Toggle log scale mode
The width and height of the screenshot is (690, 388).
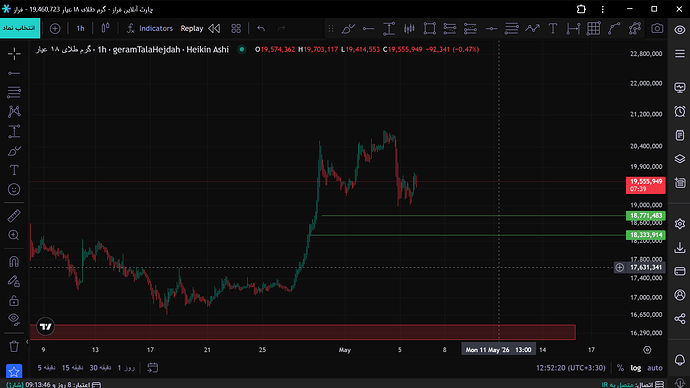635,368
